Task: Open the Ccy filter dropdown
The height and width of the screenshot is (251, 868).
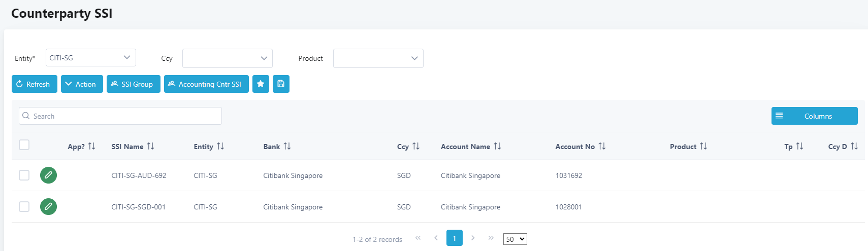Action: coord(227,58)
